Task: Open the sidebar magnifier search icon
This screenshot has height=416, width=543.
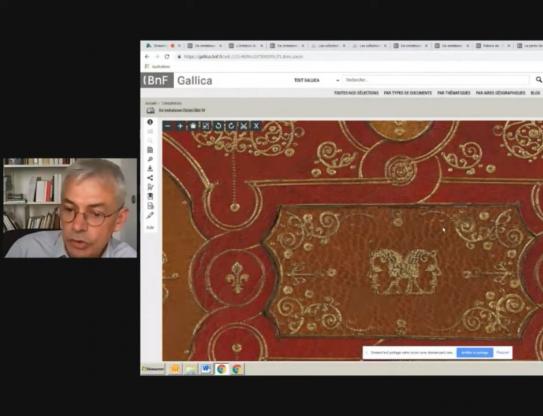Action: tap(150, 159)
